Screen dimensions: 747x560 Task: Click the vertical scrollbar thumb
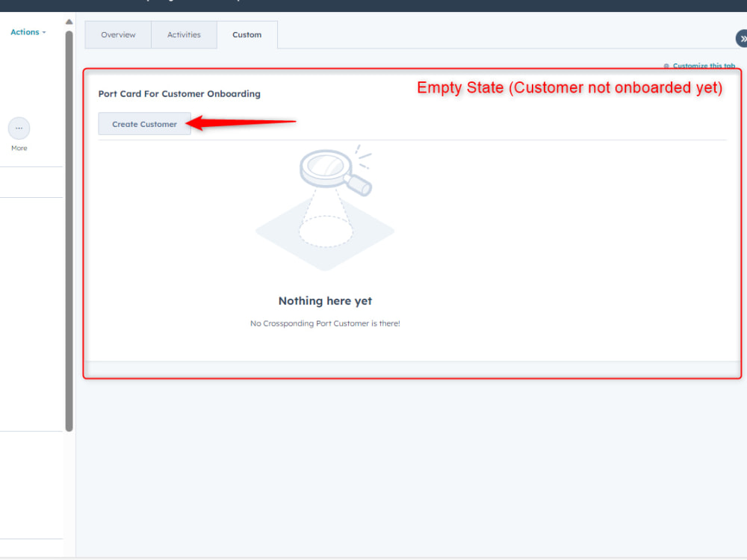69,224
